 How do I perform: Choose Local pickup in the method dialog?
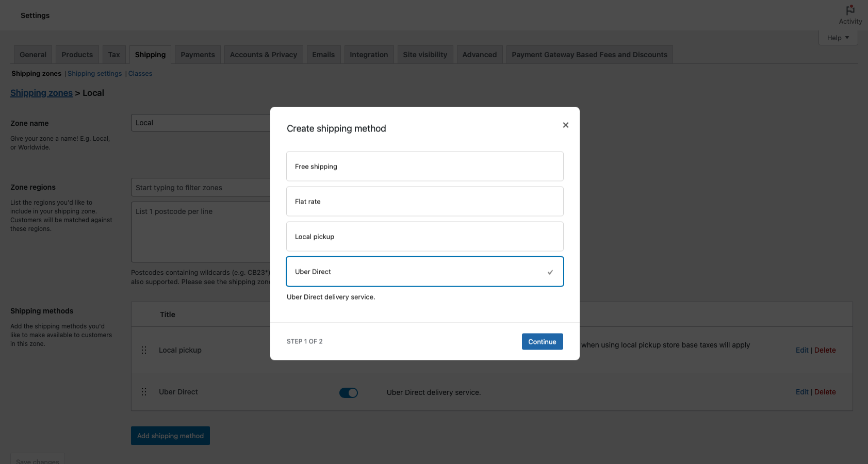(x=424, y=236)
